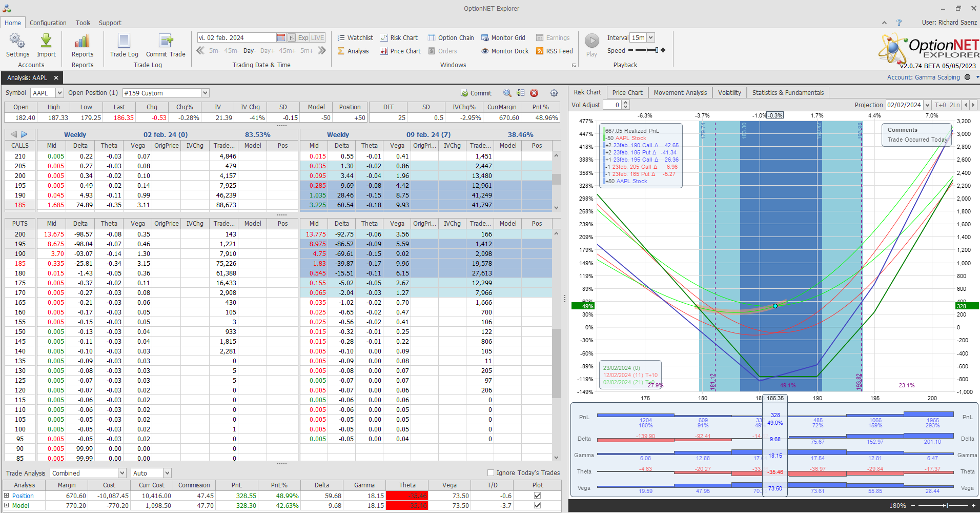
Task: Open analysis settings gear icon
Action: [x=554, y=93]
